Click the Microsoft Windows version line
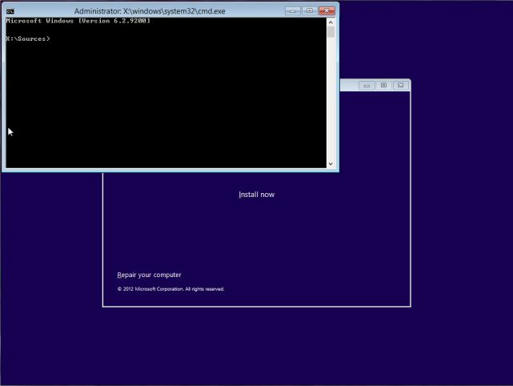Image resolution: width=513 pixels, height=386 pixels. (78, 21)
